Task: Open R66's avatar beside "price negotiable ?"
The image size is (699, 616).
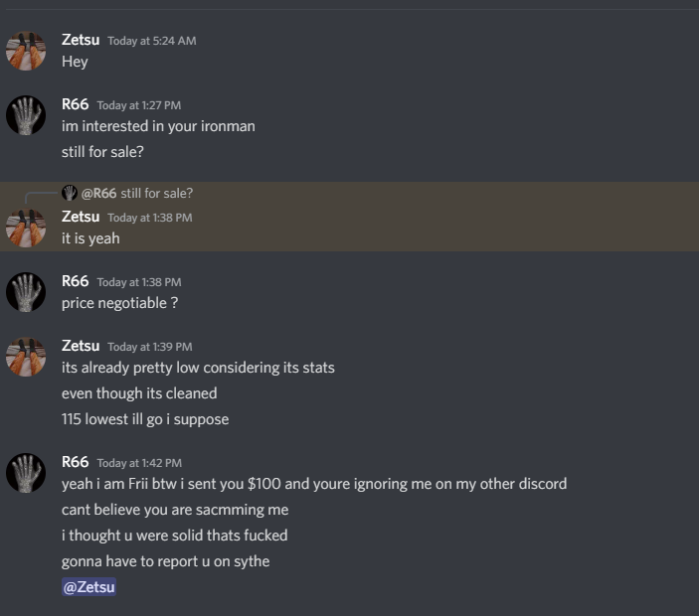Action: coord(26,292)
